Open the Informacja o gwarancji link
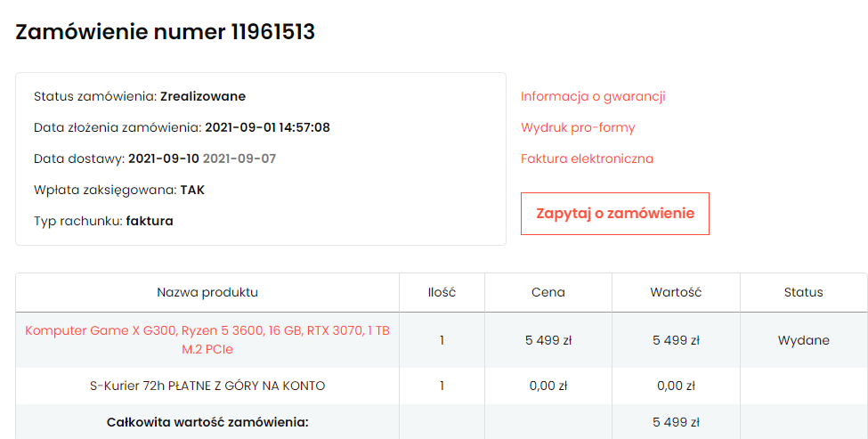This screenshot has width=868, height=439. [x=593, y=96]
